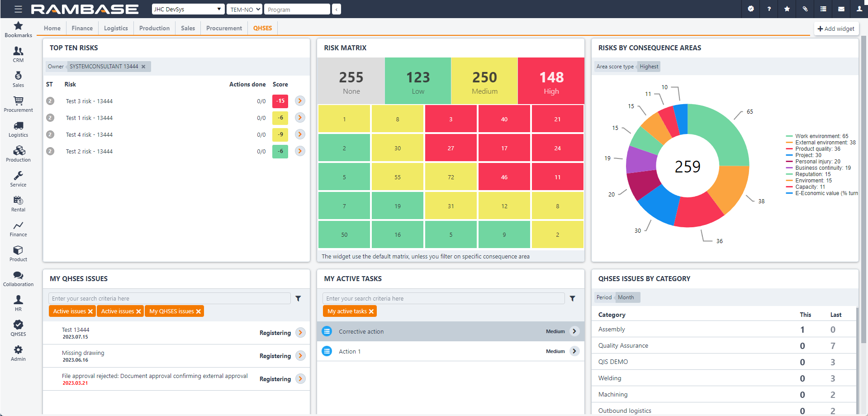Screen dimensions: 868x416
Task: Click the envelope mail icon in the top bar
Action: click(840, 9)
